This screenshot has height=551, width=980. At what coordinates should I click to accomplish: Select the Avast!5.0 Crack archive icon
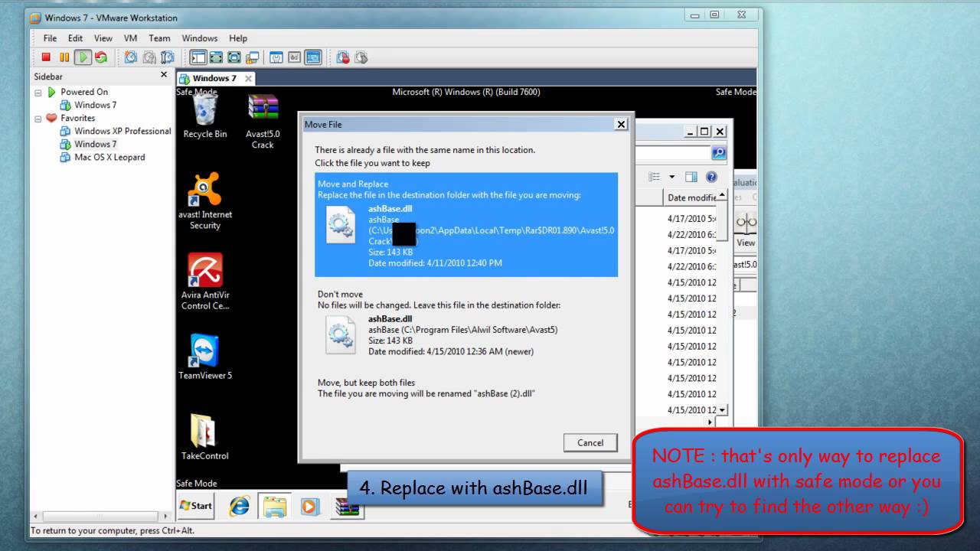tap(263, 122)
